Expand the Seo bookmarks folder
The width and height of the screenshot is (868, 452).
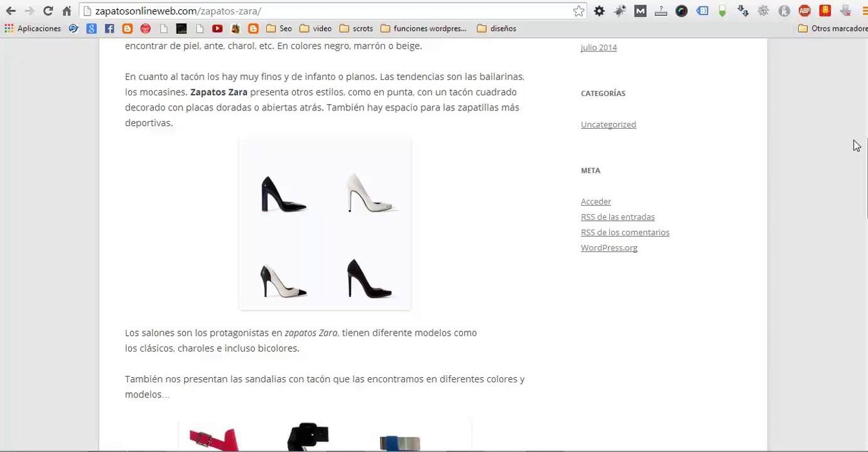coord(279,28)
